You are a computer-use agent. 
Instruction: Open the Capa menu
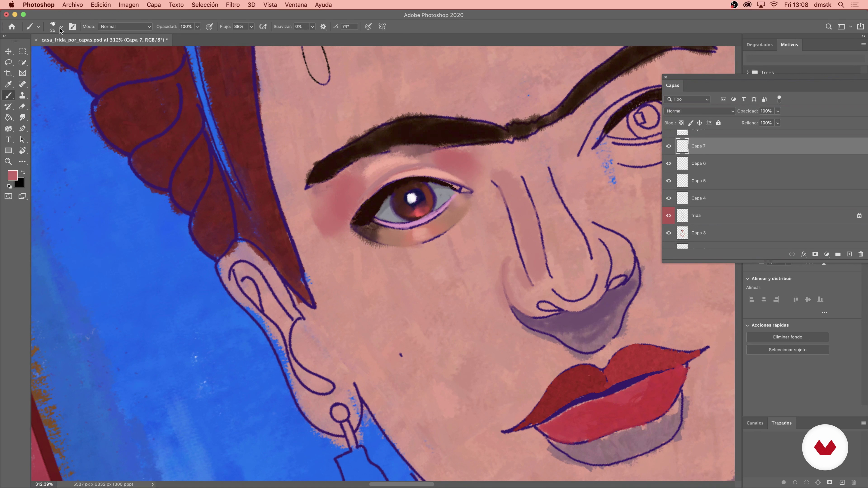154,5
